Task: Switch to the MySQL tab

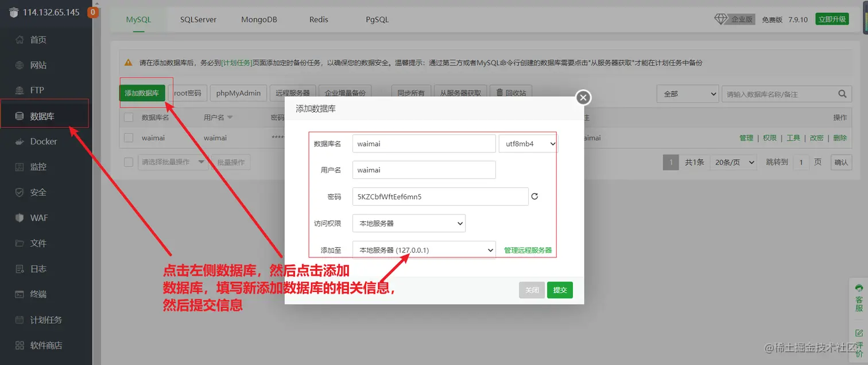Action: [138, 19]
